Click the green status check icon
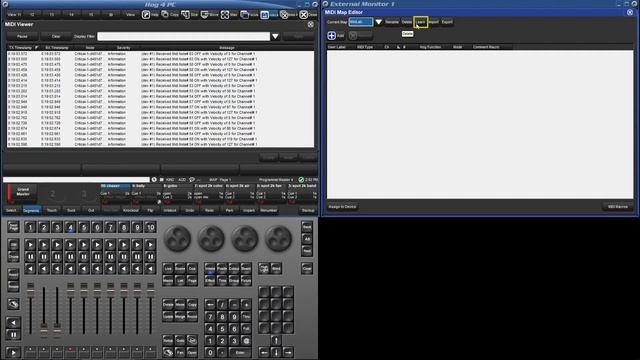The width and height of the screenshot is (640, 360). (x=301, y=180)
